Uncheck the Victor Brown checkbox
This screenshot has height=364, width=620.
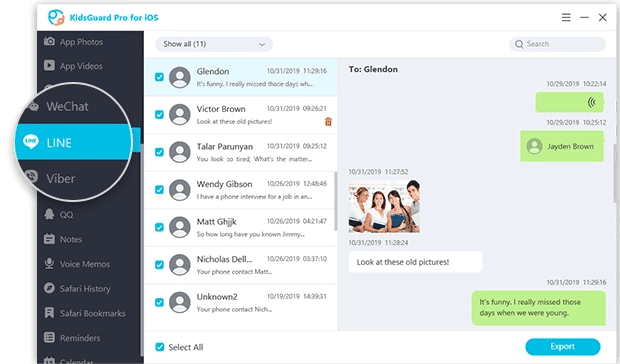pos(159,115)
